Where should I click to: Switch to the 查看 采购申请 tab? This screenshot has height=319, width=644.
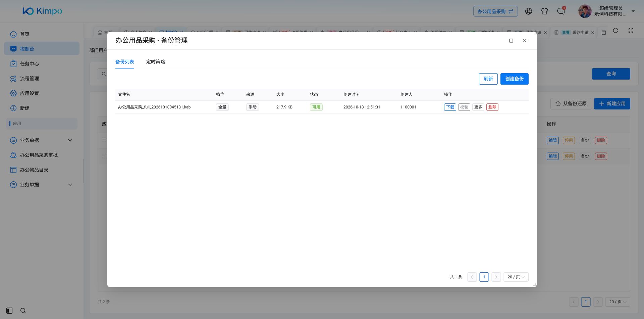click(575, 33)
